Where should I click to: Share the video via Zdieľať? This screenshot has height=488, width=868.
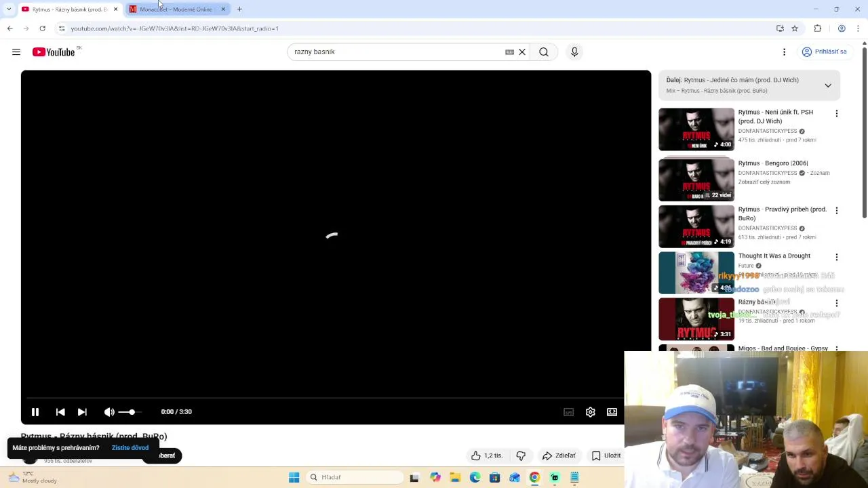(559, 455)
